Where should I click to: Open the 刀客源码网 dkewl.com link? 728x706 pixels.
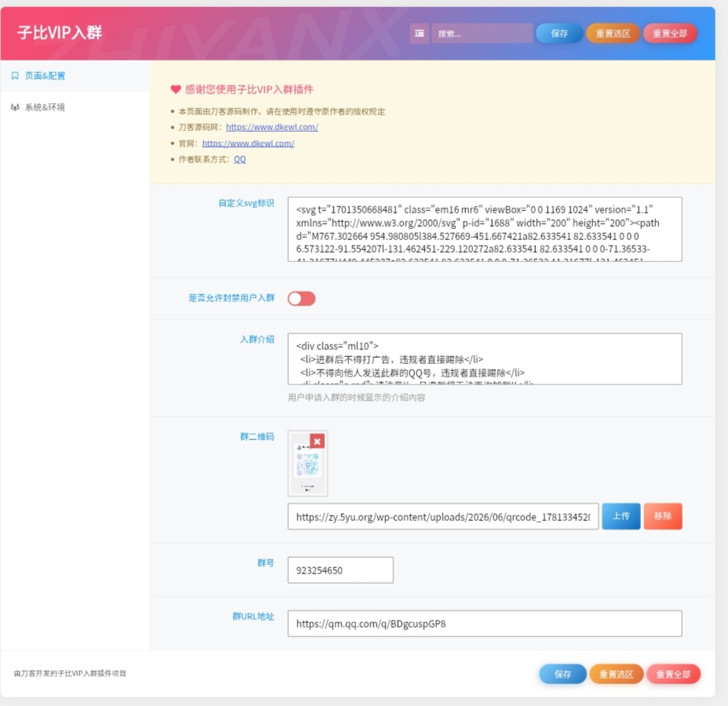tap(271, 127)
